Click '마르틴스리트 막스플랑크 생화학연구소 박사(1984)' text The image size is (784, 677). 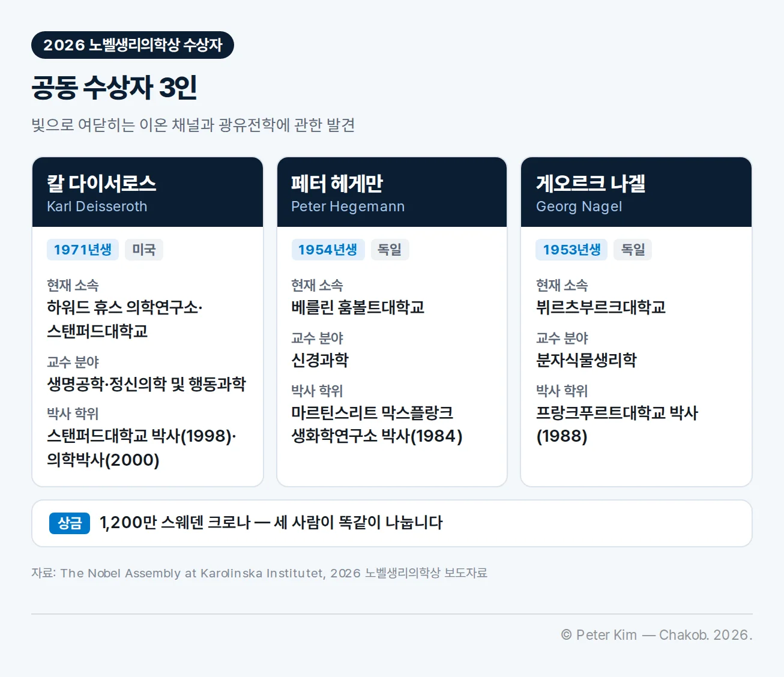pyautogui.click(x=377, y=424)
